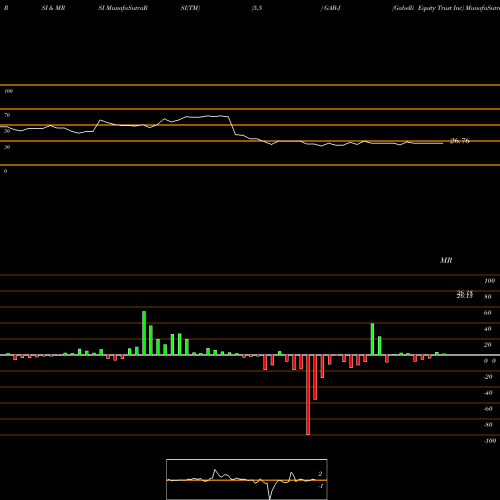
Task: Click the -60 label on MR axis
Action: (488, 409)
